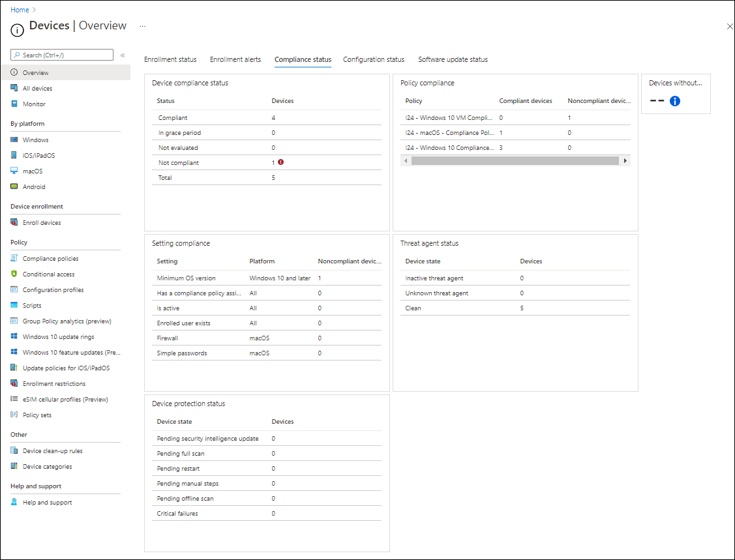The height and width of the screenshot is (560, 735).
Task: Click the Clean threat agent status row
Action: tap(515, 308)
